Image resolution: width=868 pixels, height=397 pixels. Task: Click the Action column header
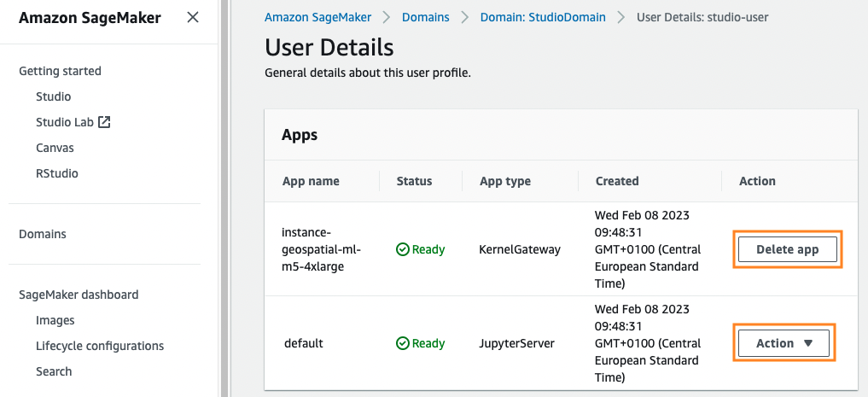[x=757, y=181]
